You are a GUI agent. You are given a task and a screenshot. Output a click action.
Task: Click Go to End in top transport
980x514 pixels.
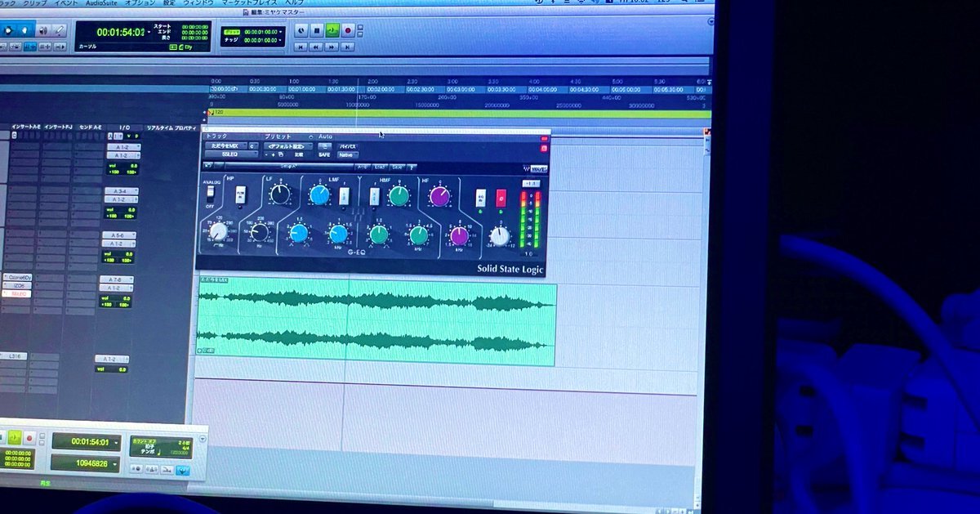[x=348, y=47]
